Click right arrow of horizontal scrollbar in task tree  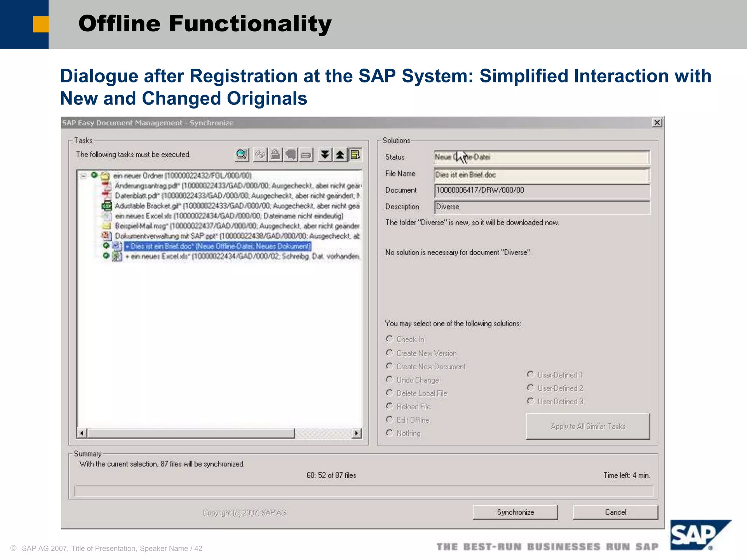(356, 433)
